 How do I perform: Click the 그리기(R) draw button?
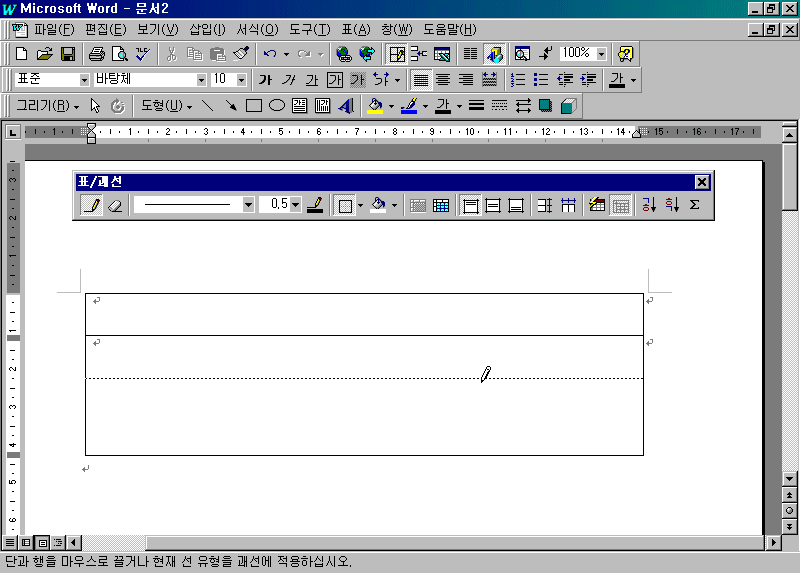(x=48, y=105)
